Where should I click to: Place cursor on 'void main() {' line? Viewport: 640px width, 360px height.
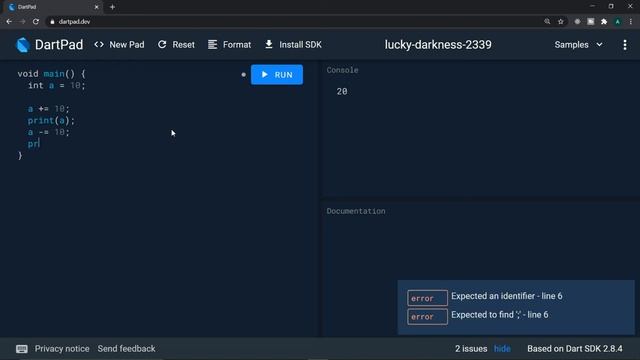click(x=51, y=74)
